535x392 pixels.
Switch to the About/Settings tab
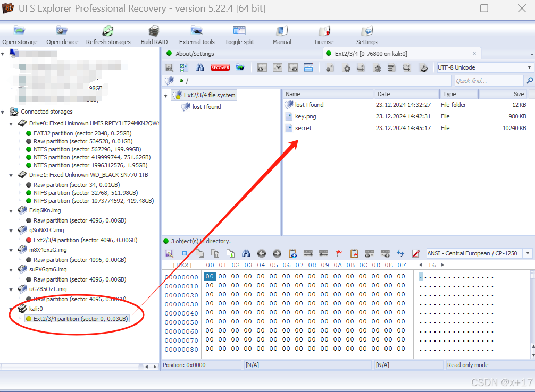195,54
